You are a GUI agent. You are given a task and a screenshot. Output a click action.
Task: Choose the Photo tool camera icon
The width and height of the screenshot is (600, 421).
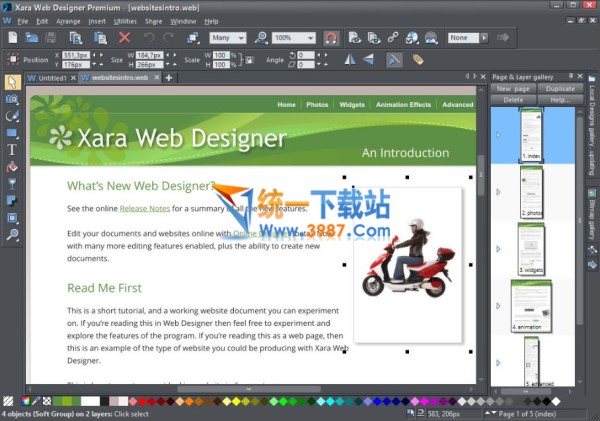tap(12, 100)
